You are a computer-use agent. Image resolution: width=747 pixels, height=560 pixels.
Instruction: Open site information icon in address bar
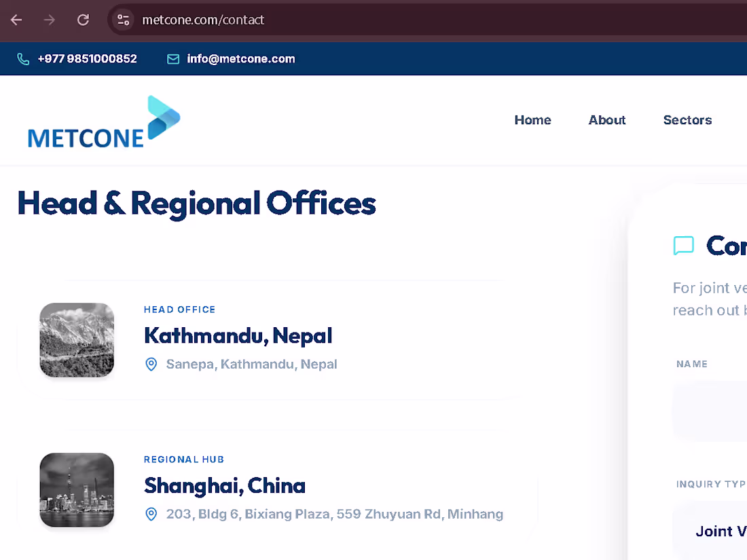click(124, 20)
